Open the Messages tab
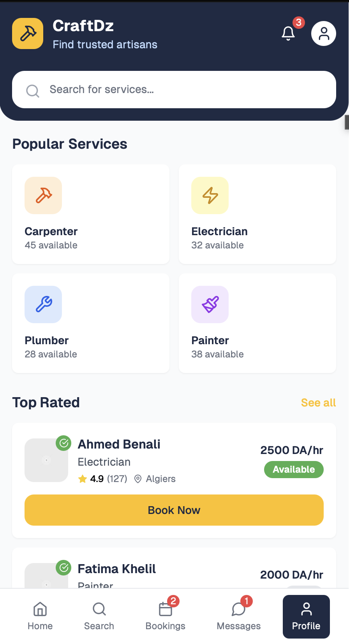Screen dimensions: 349x644 pos(239,616)
